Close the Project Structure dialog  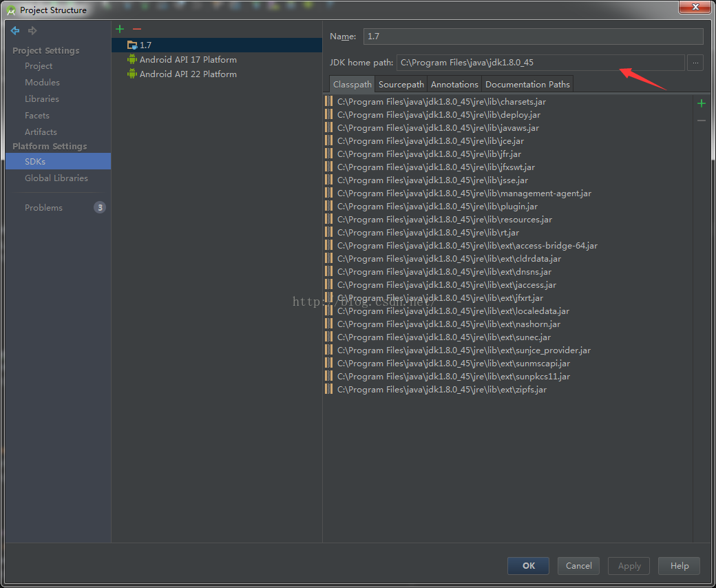(x=695, y=7)
